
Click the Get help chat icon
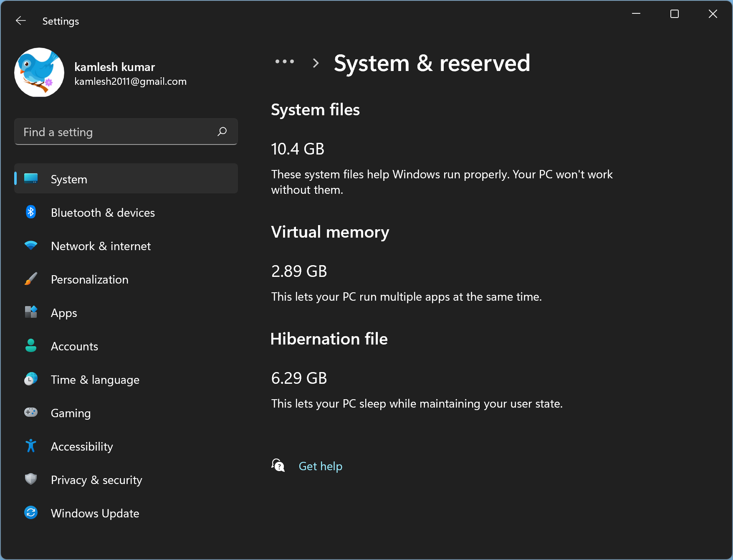point(278,465)
